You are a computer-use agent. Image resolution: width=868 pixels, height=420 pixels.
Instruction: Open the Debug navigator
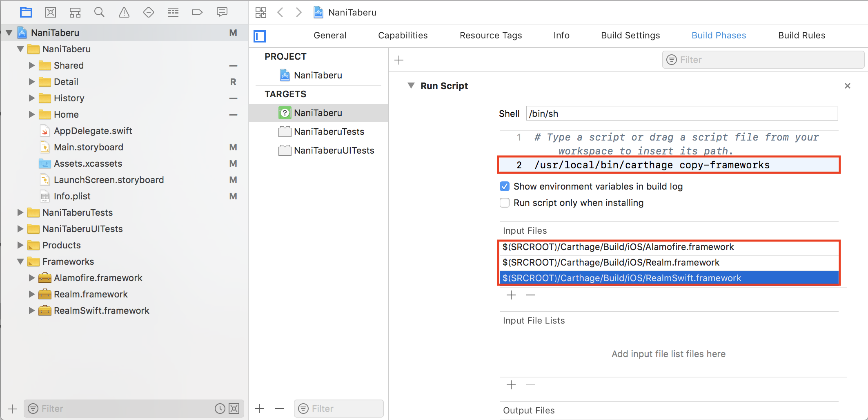pos(173,12)
